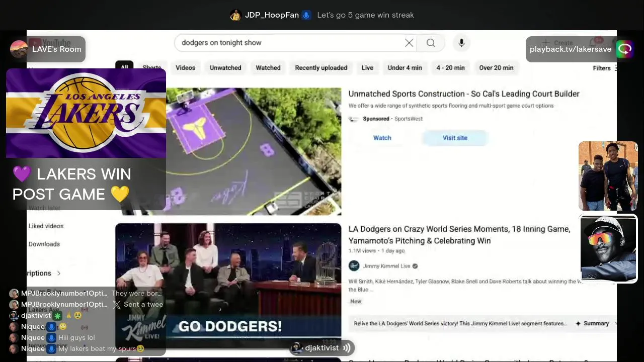Start voice search with the microphone icon
Screen dimensions: 644x362
tap(461, 43)
